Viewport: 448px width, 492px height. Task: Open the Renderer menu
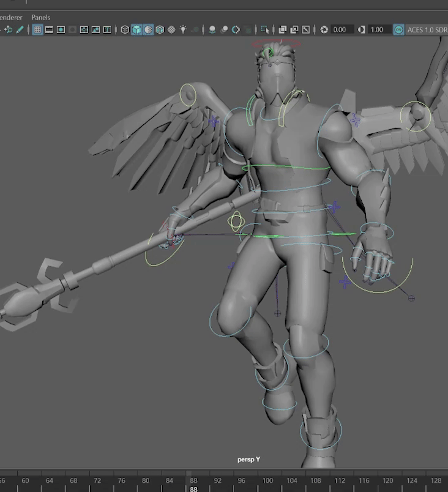coord(11,18)
